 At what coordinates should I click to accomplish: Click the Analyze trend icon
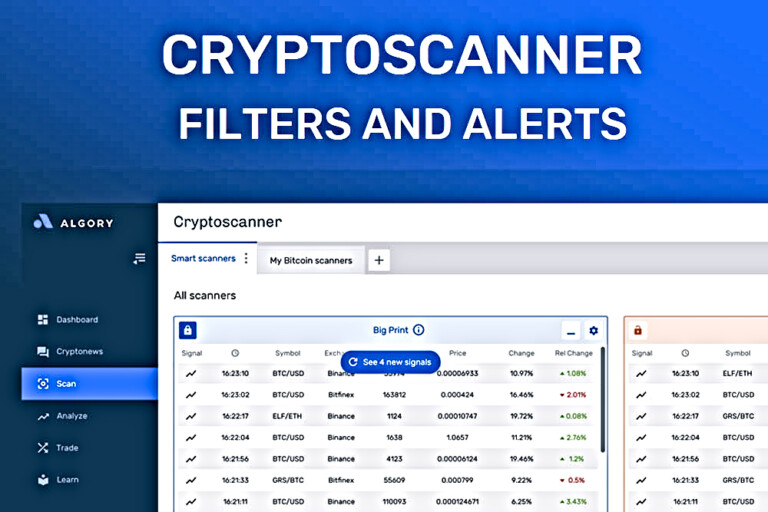[43, 416]
